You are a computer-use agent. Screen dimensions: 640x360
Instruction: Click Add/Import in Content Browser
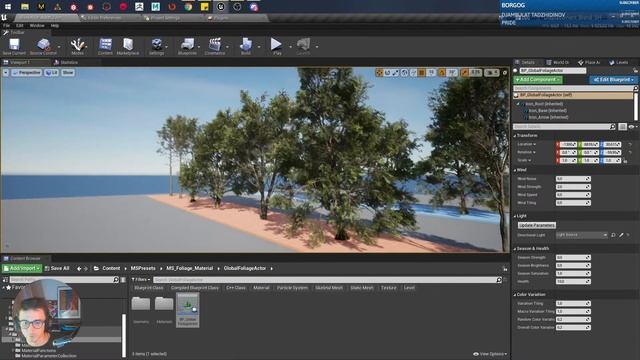22,269
